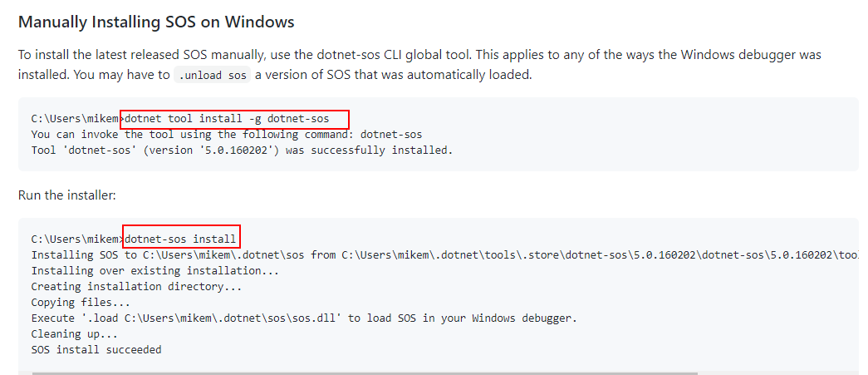The image size is (868, 375).
Task: Click the "Creating installation directory..." line
Action: coord(137,286)
